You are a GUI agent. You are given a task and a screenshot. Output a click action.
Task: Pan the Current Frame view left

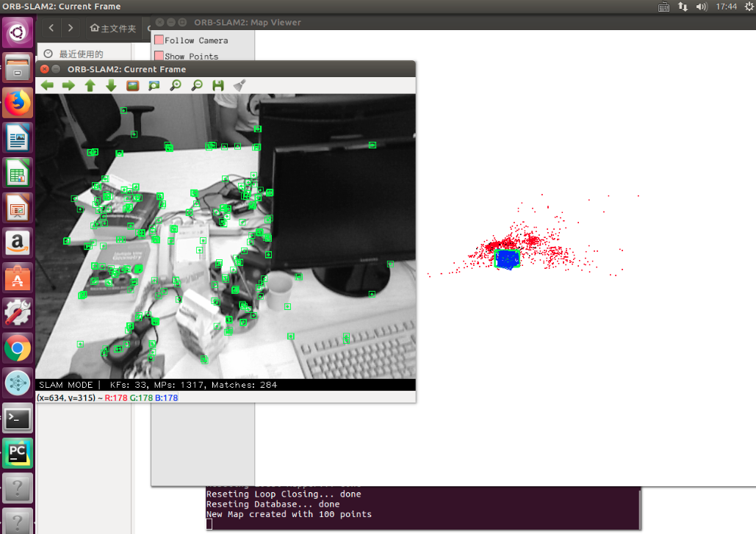coord(47,85)
